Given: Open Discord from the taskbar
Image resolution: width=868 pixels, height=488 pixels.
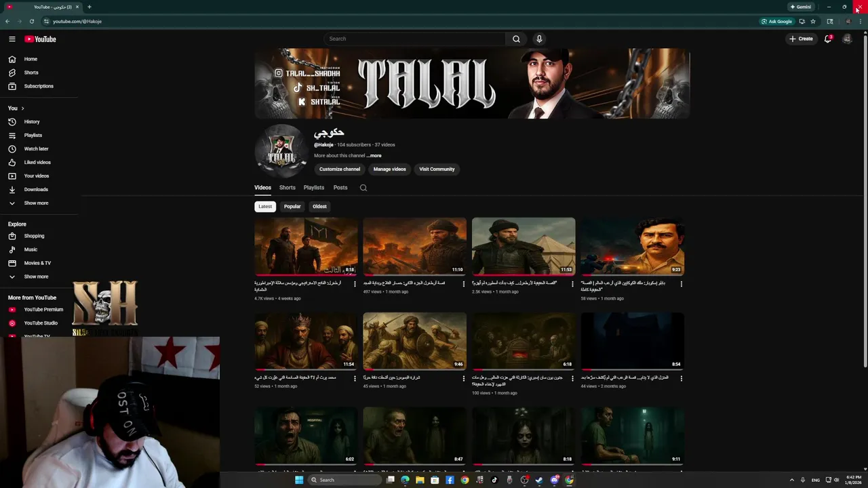Looking at the screenshot, I should [x=554, y=480].
